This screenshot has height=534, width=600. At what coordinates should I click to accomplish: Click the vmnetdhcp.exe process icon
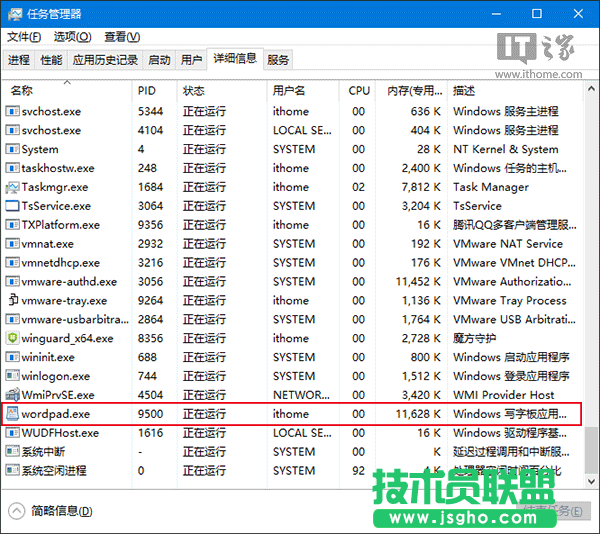pyautogui.click(x=12, y=263)
